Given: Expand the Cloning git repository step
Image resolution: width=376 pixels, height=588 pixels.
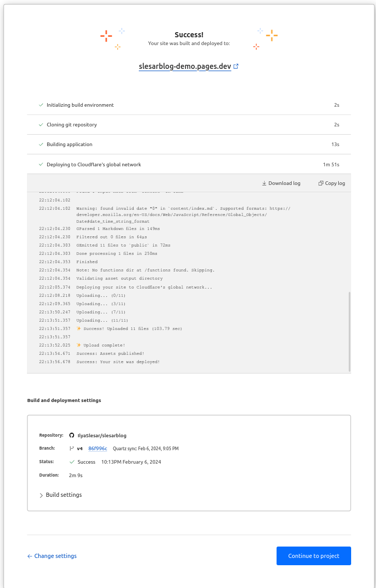Looking at the screenshot, I should click(189, 124).
